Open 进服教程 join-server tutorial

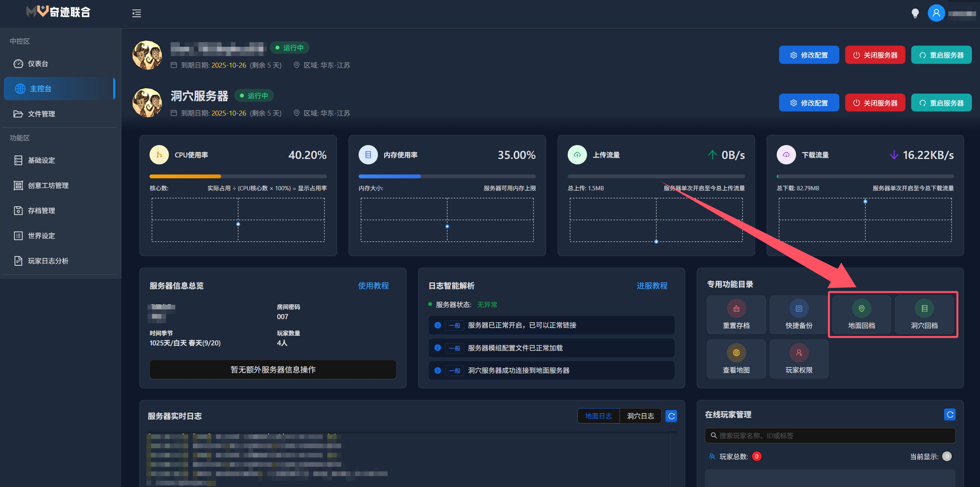click(652, 286)
